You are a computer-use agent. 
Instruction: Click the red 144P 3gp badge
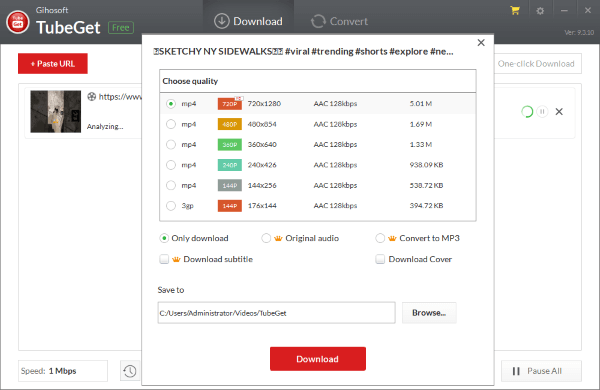230,206
